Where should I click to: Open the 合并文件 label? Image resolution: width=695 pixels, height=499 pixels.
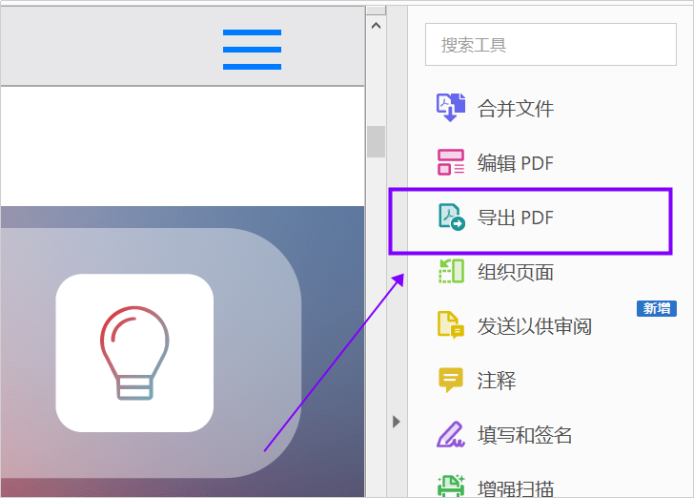[515, 109]
